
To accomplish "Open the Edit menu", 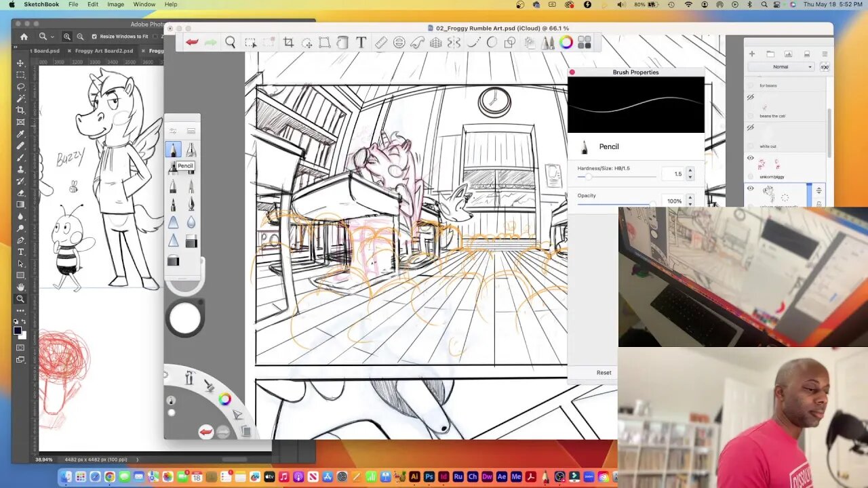I will click(93, 4).
